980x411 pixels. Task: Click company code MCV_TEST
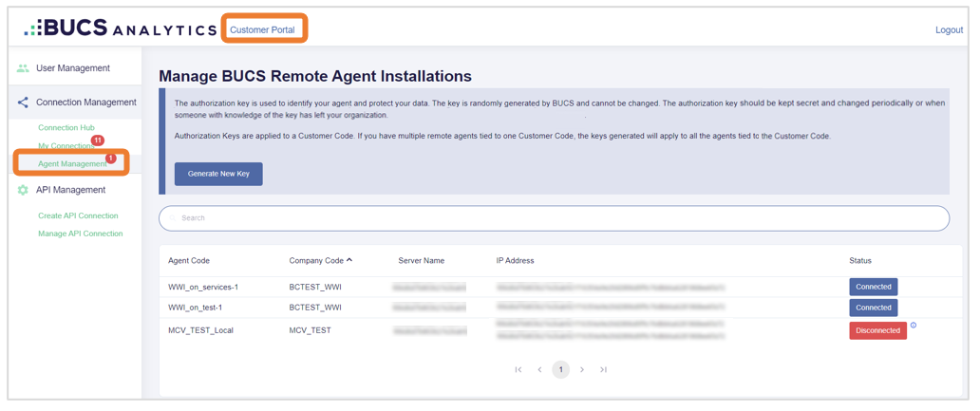[x=310, y=330]
